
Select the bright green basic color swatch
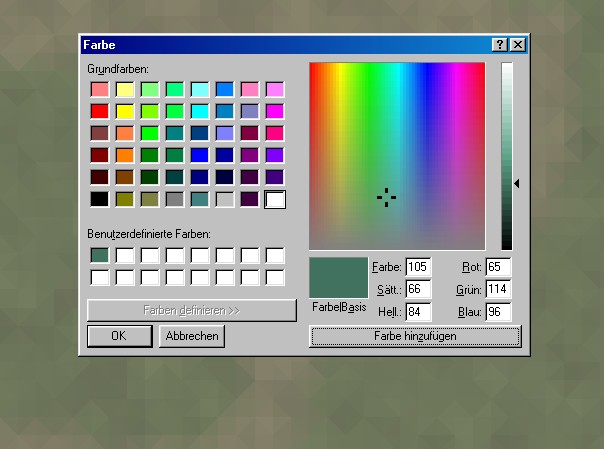tap(149, 133)
